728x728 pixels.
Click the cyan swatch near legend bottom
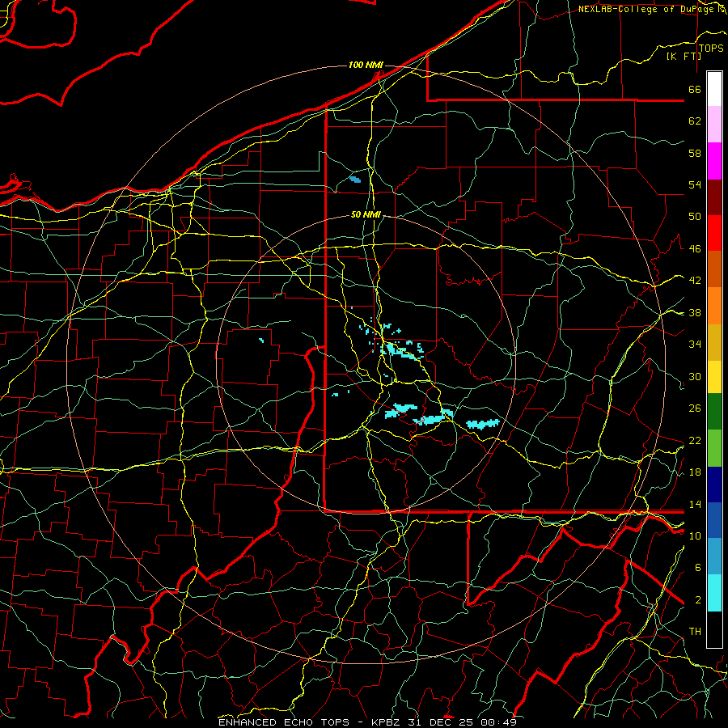tap(714, 593)
